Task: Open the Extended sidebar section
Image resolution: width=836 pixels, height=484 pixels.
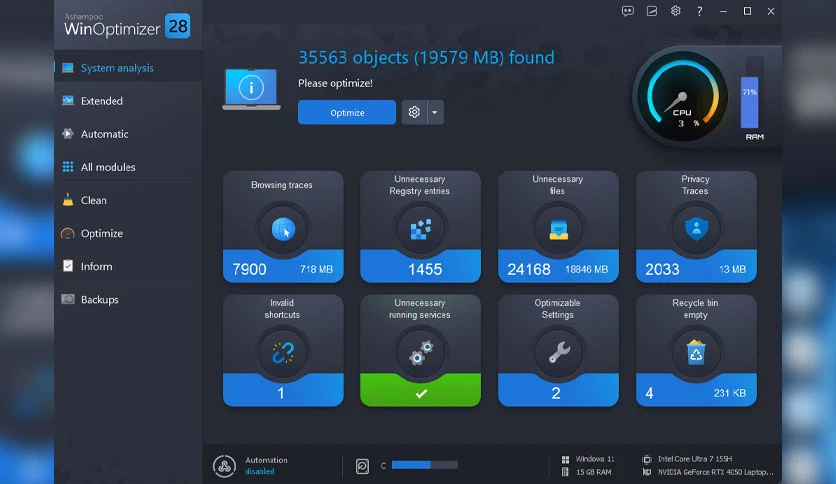Action: pyautogui.click(x=128, y=101)
